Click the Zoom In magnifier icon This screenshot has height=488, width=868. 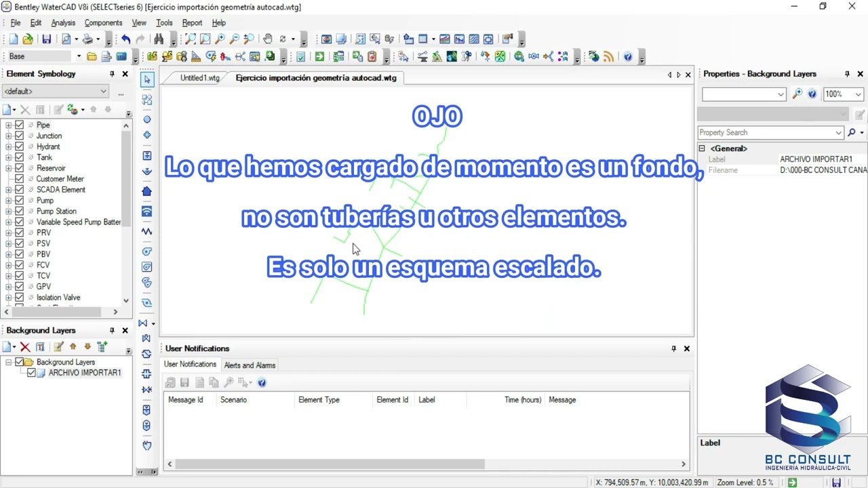pyautogui.click(x=220, y=39)
